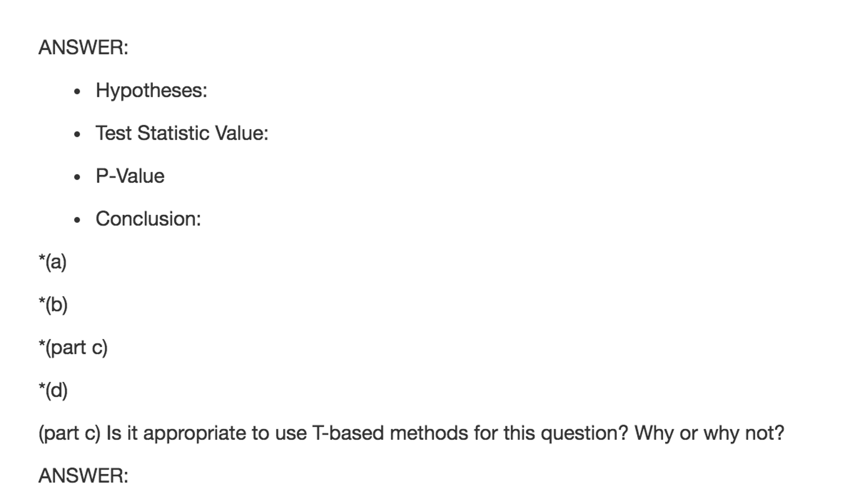Click 'Value:' after Test Statistic
This screenshot has width=865, height=504.
pos(241,133)
